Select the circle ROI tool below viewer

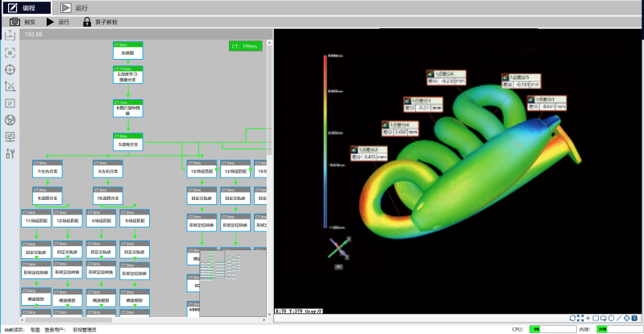611,318
